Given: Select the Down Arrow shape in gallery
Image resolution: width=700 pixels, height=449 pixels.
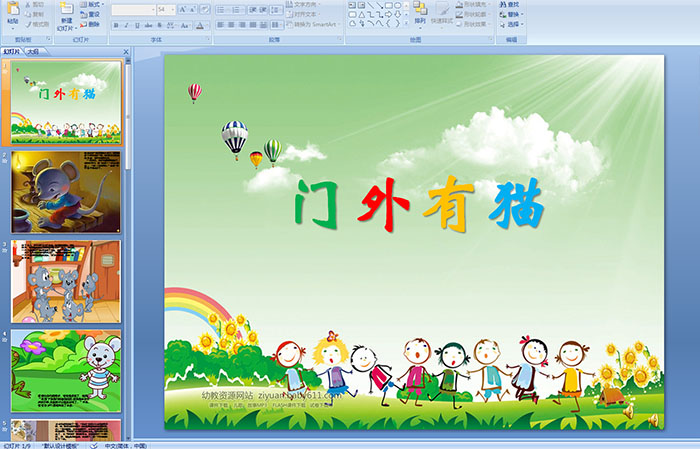Looking at the screenshot, I should pyautogui.click(x=397, y=14).
